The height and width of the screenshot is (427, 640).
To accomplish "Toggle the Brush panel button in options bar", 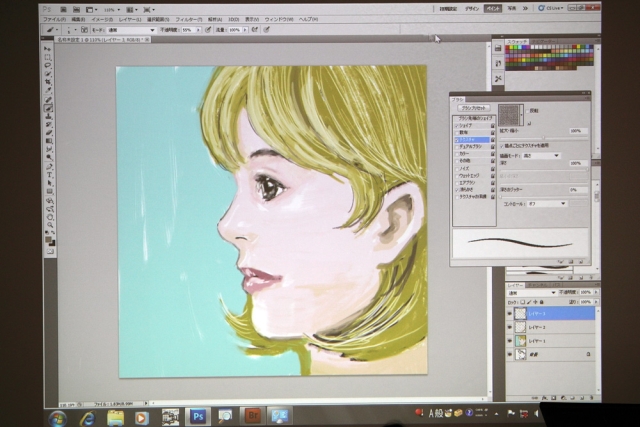I will (84, 29).
